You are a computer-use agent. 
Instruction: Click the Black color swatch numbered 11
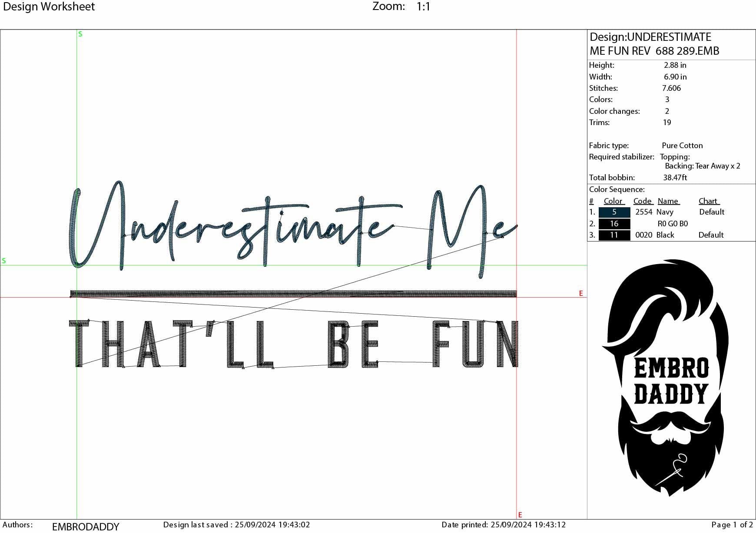pyautogui.click(x=614, y=235)
